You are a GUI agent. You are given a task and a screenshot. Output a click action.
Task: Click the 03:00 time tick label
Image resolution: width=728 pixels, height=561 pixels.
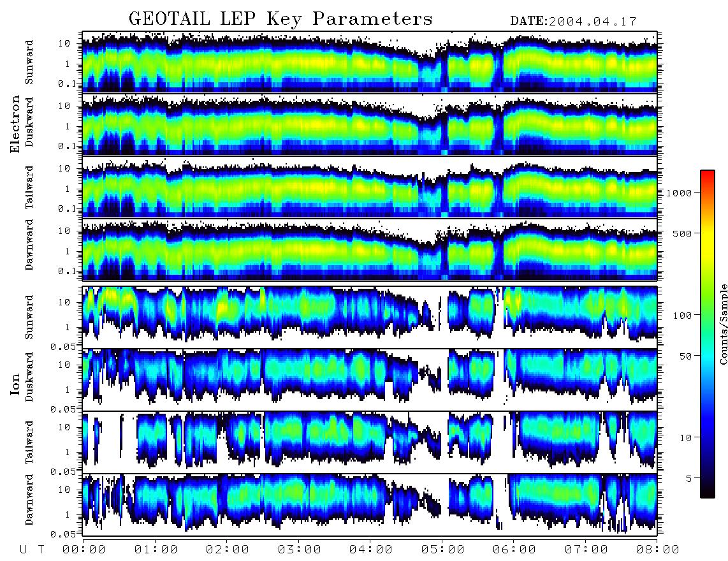tap(300, 550)
